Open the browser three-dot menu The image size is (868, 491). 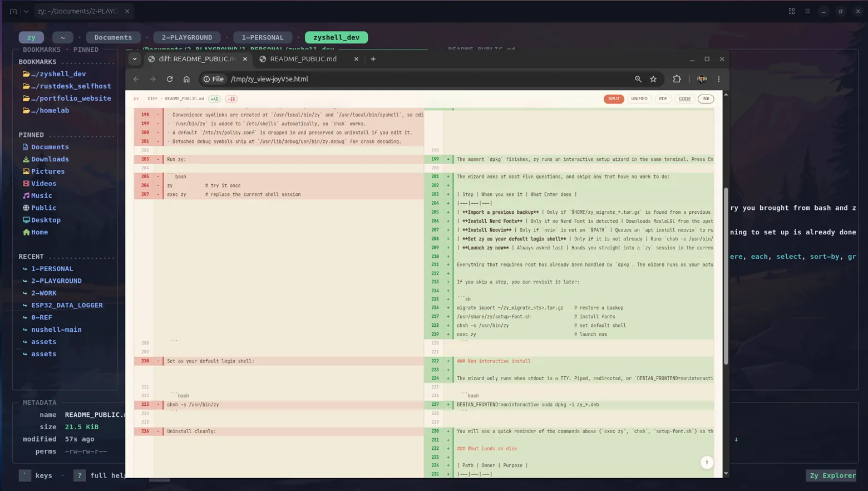tap(719, 79)
